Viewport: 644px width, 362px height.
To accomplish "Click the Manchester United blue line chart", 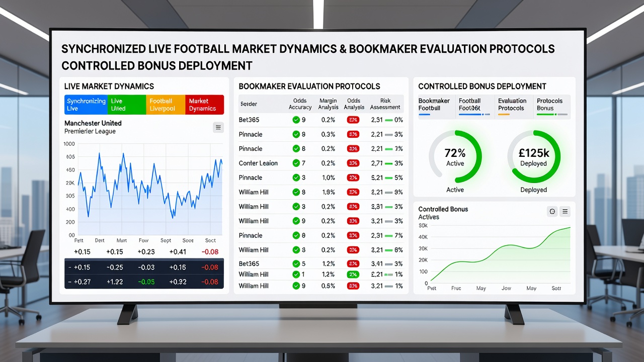I will click(149, 189).
